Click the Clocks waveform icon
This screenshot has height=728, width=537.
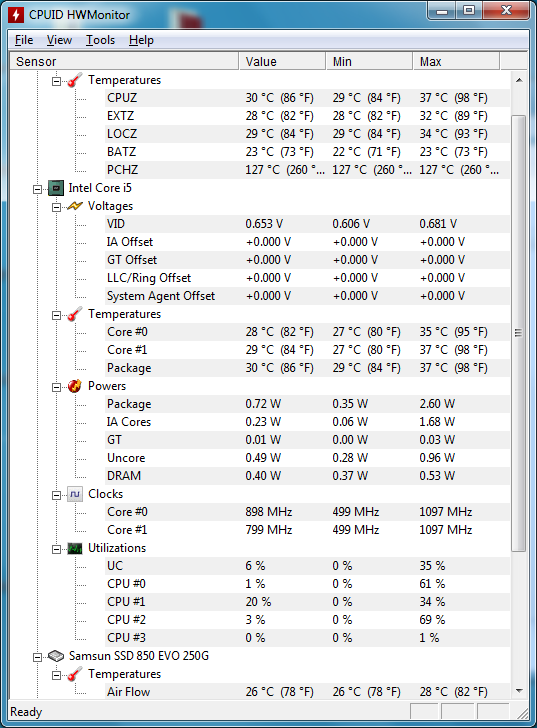tap(75, 494)
